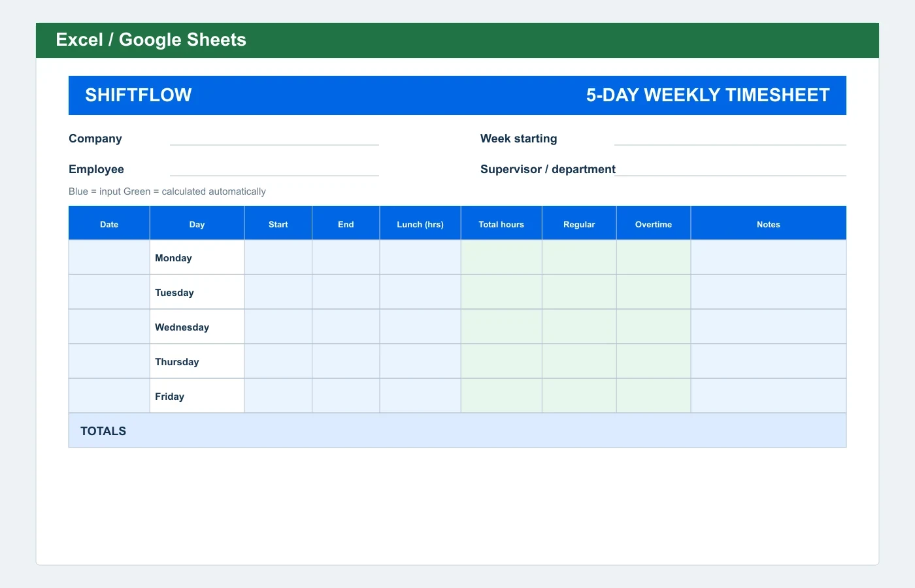Click the Monday day cell

click(x=197, y=257)
